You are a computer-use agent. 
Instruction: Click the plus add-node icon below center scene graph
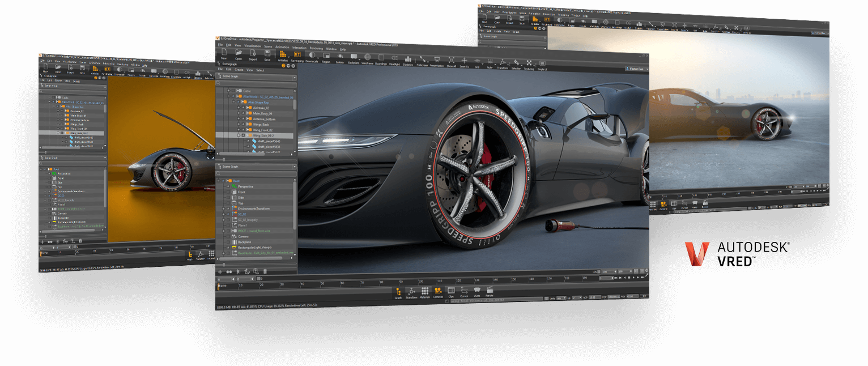[220, 272]
